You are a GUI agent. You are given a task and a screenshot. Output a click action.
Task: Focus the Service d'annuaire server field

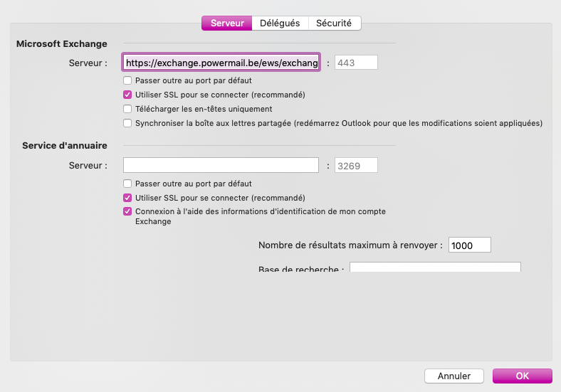tap(221, 166)
